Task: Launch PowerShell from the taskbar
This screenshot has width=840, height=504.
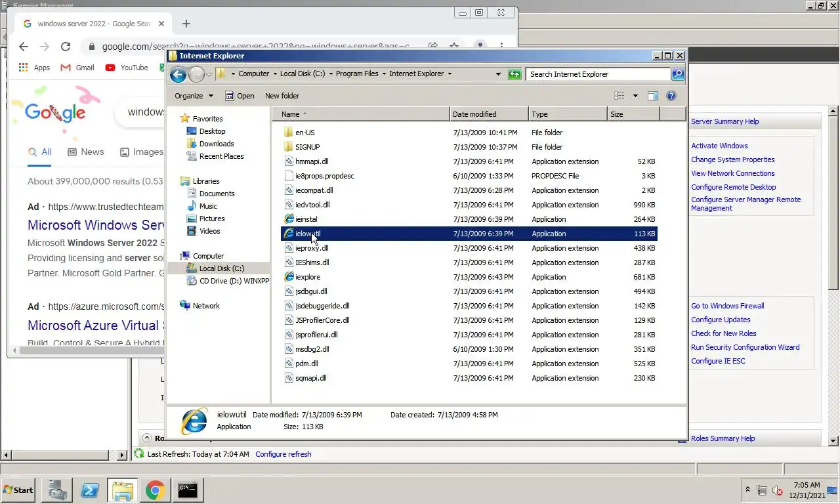Action: 89,490
